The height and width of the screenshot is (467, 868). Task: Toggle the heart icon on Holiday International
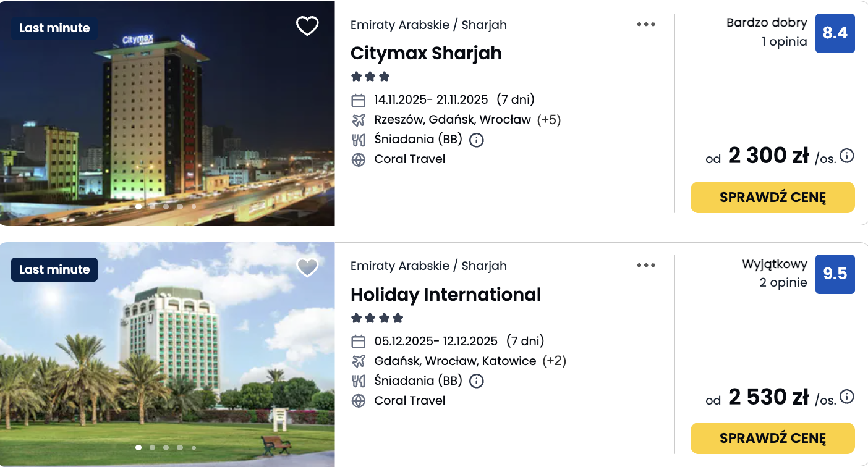point(307,267)
